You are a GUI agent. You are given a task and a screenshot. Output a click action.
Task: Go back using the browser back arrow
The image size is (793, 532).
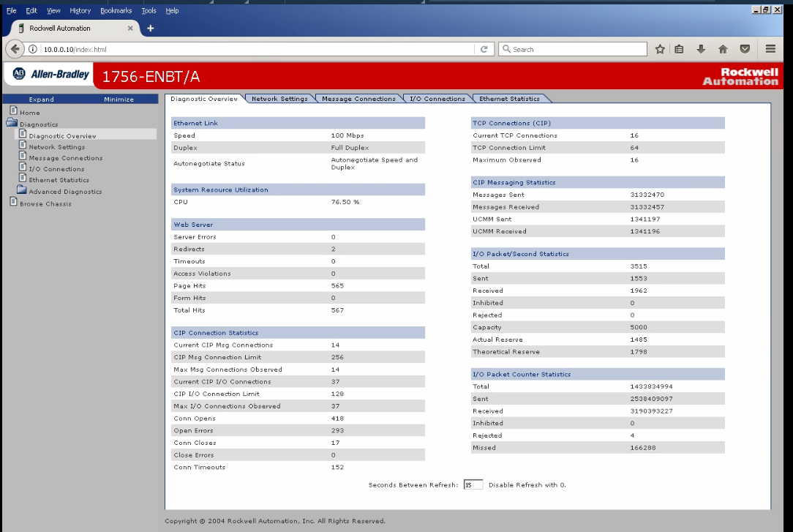15,49
